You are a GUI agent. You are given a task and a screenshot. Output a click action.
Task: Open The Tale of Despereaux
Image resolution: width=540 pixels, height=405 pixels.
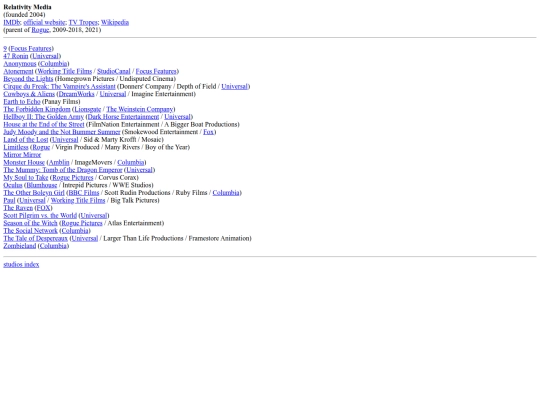pyautogui.click(x=35, y=238)
